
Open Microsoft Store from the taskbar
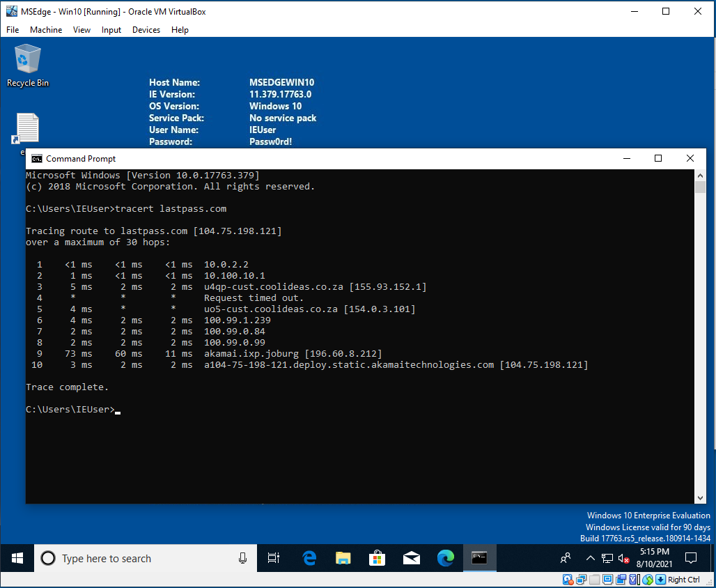coord(377,558)
